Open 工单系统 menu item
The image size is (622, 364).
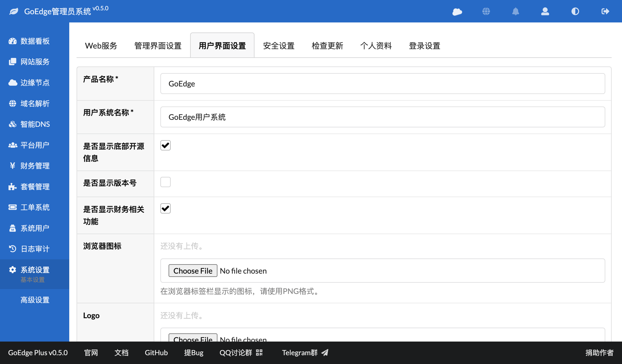pos(35,207)
